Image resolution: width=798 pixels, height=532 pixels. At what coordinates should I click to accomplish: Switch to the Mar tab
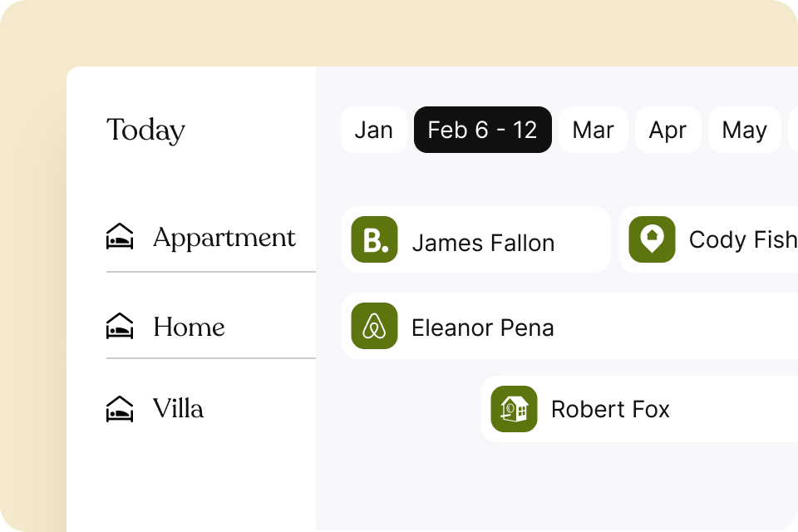pyautogui.click(x=593, y=130)
